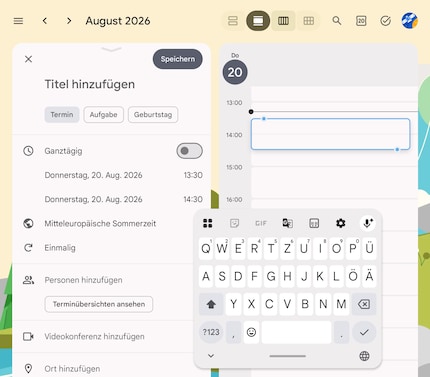Close the event editor with X
This screenshot has height=377, width=430.
tap(28, 59)
